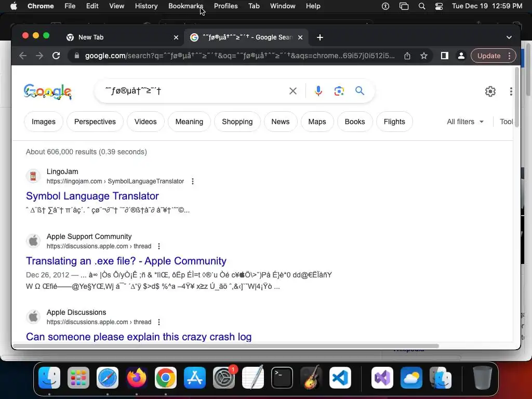Open options for Apple Support Community result
This screenshot has width=532, height=399.
pyautogui.click(x=159, y=246)
